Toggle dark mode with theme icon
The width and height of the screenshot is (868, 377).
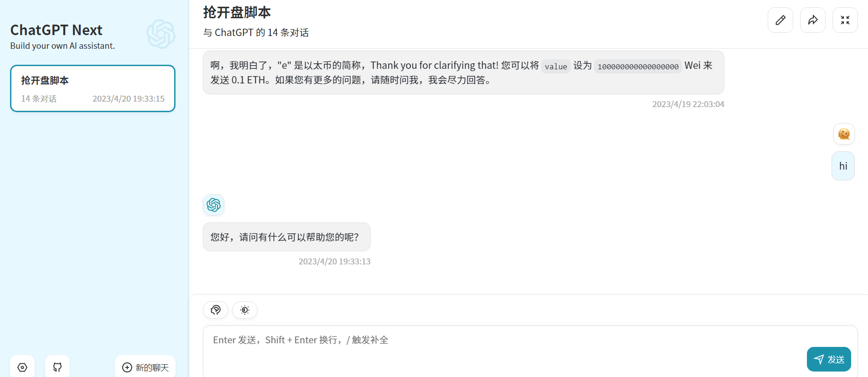coord(244,310)
